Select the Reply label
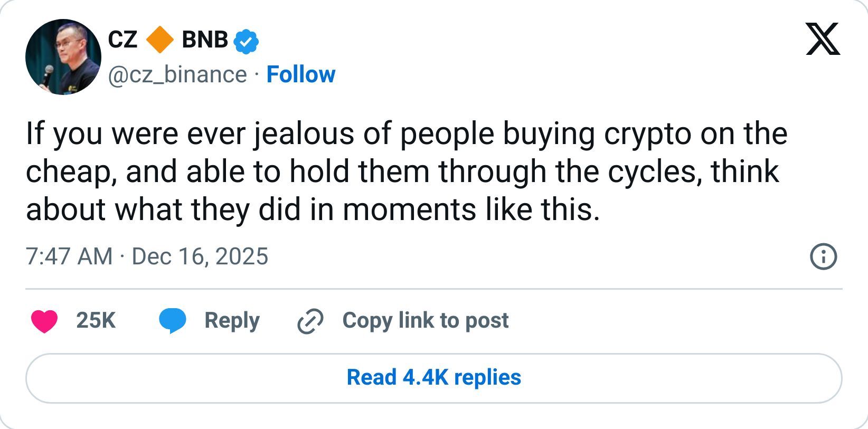 tap(231, 320)
